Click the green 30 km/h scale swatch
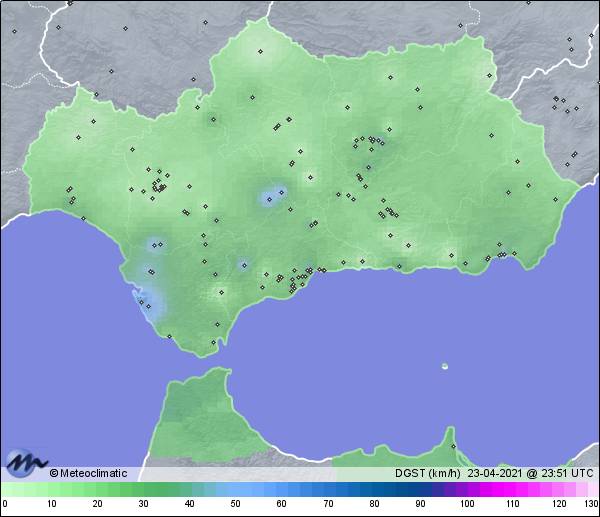600x517 pixels. click(143, 490)
